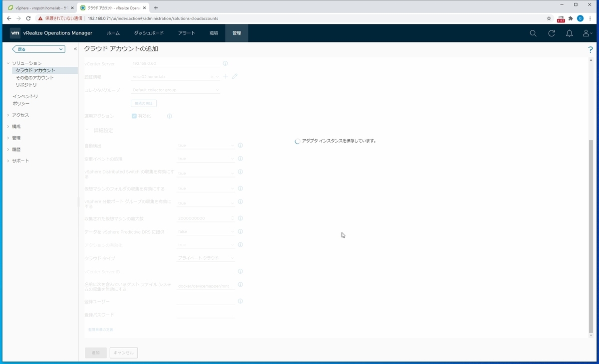The height and width of the screenshot is (364, 599).
Task: Open the 変更イベントの処理 dropdown
Action: 206,159
